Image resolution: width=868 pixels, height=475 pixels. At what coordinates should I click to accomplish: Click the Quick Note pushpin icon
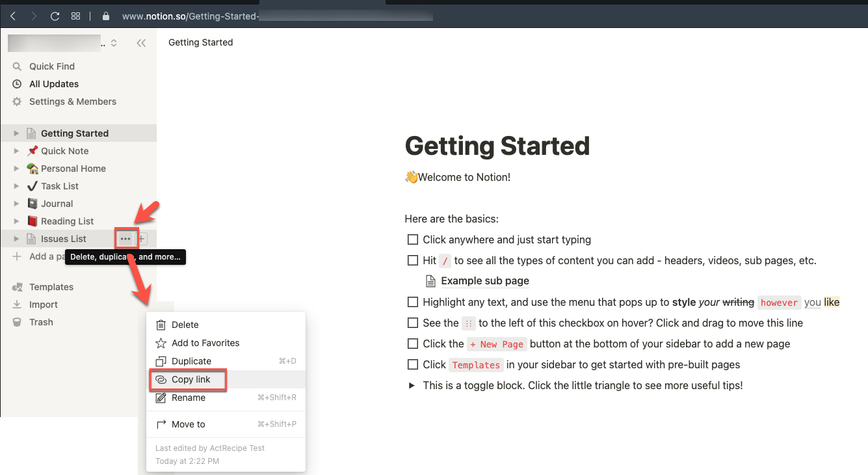(x=32, y=151)
